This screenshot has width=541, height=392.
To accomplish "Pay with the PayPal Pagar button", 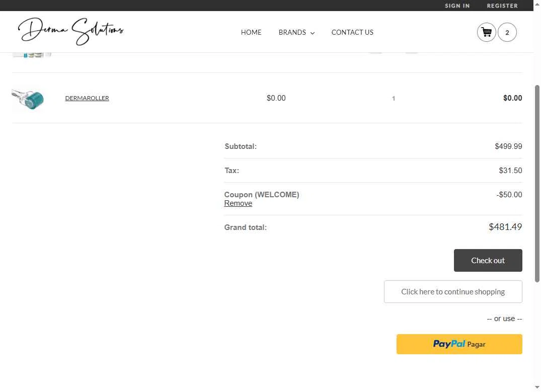I will [459, 344].
